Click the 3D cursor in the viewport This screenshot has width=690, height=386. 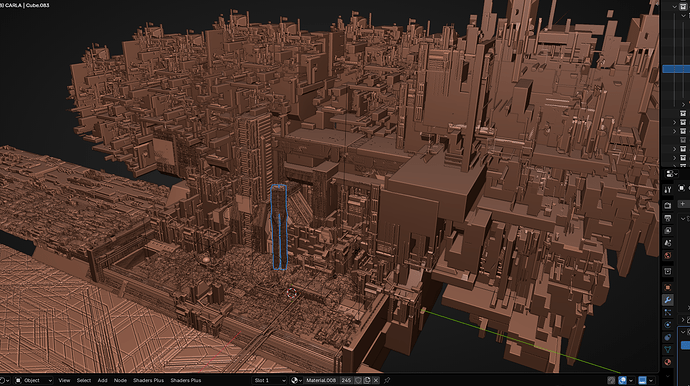291,293
